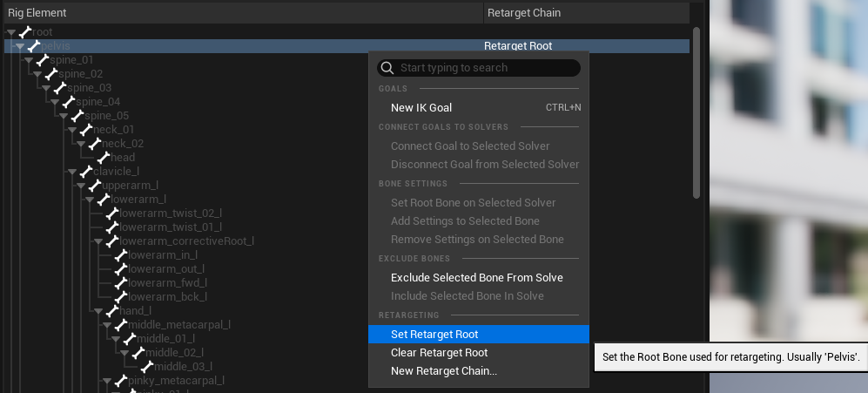Click the magnifier icon in the search box

[387, 68]
